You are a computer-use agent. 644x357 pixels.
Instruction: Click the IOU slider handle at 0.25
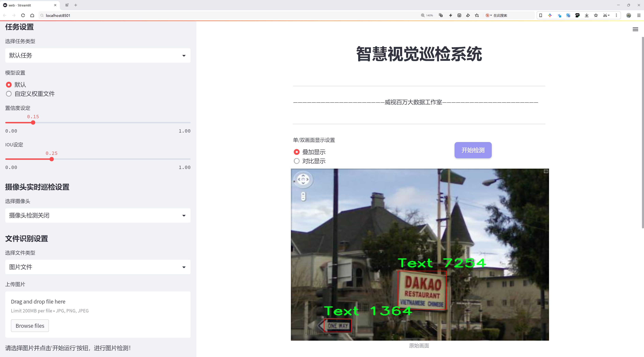click(x=51, y=159)
